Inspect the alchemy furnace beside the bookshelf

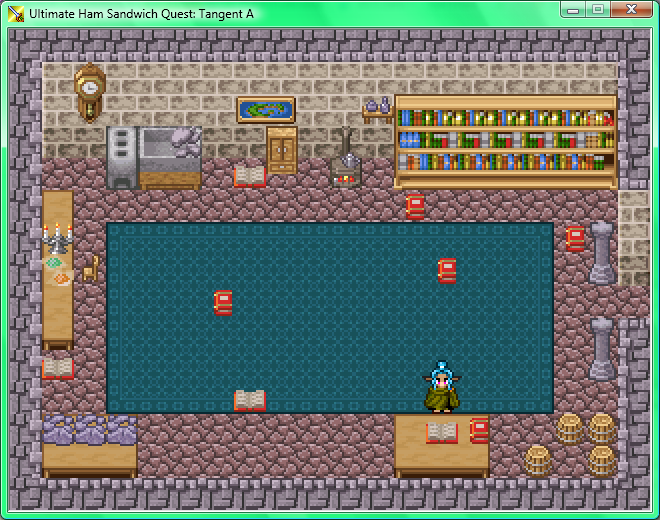pos(346,162)
